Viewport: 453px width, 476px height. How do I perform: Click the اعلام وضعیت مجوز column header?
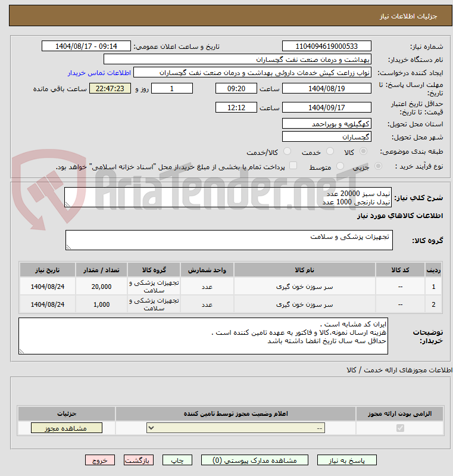(x=236, y=414)
